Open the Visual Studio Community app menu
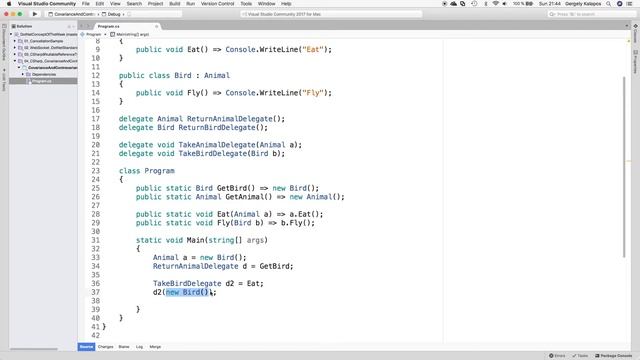 tap(47, 4)
